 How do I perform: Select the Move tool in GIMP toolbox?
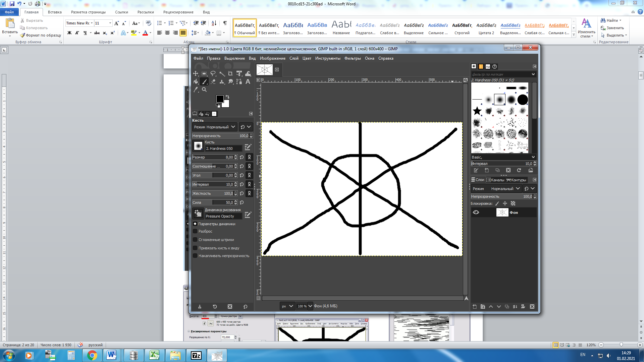[x=196, y=73]
